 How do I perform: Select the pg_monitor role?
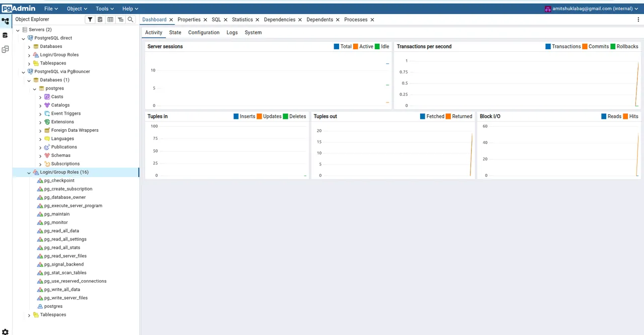coord(56,222)
